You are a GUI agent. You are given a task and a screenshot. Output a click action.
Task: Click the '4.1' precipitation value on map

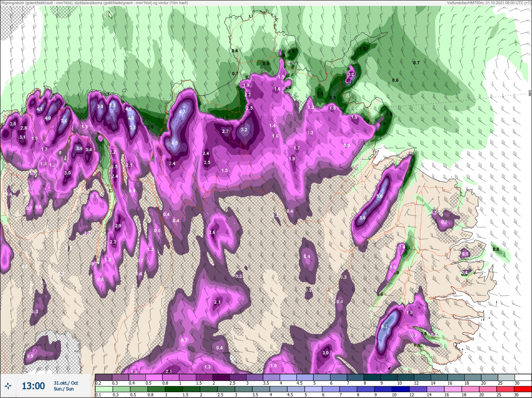click(x=40, y=109)
